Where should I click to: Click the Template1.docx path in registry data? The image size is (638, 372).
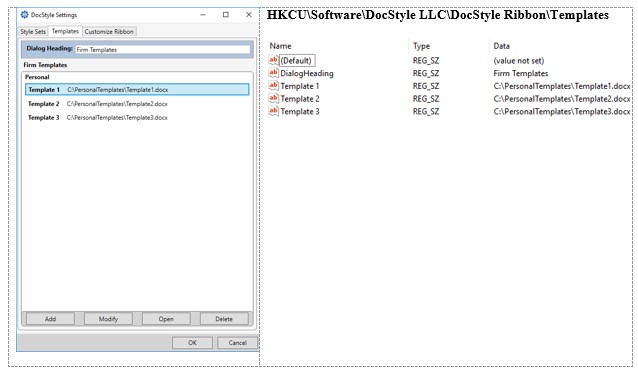click(562, 86)
